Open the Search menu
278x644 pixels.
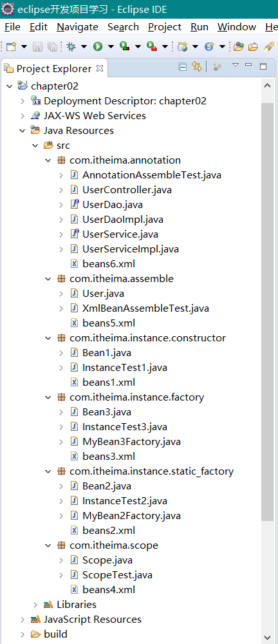(123, 27)
